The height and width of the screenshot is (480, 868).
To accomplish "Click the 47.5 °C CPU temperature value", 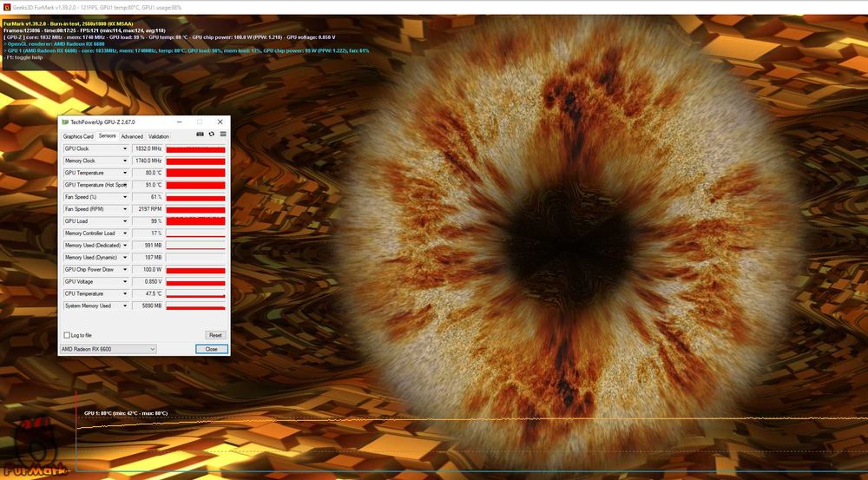I will (148, 294).
